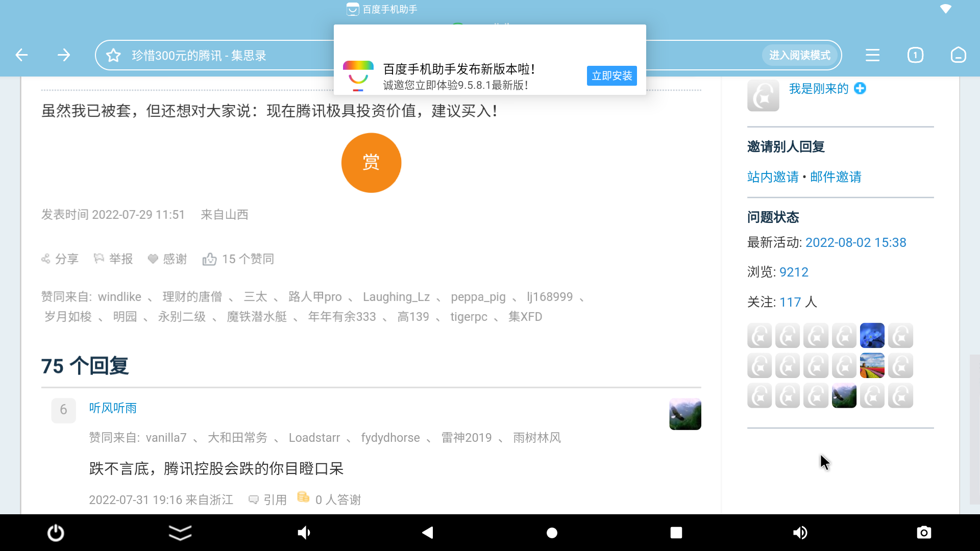Click 立即安装 install button
Screen dimensions: 980x551
point(611,76)
